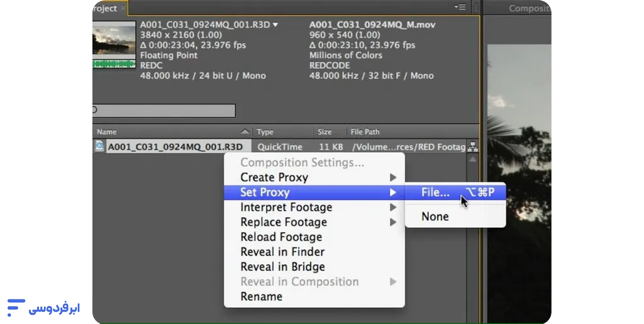
Task: Select Replace Footage menu entry
Action: (x=314, y=222)
